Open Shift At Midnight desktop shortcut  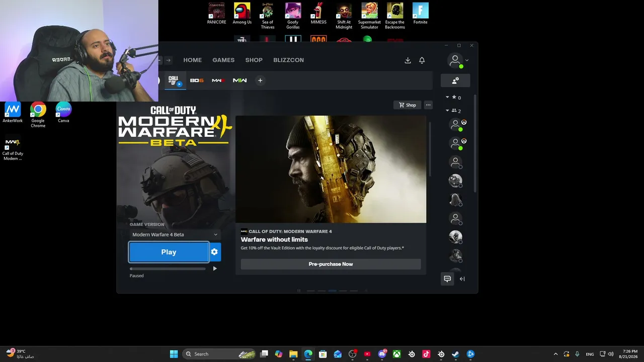[x=344, y=16]
